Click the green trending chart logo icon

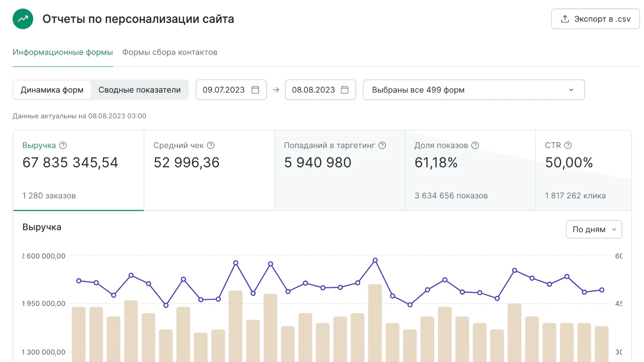click(23, 19)
